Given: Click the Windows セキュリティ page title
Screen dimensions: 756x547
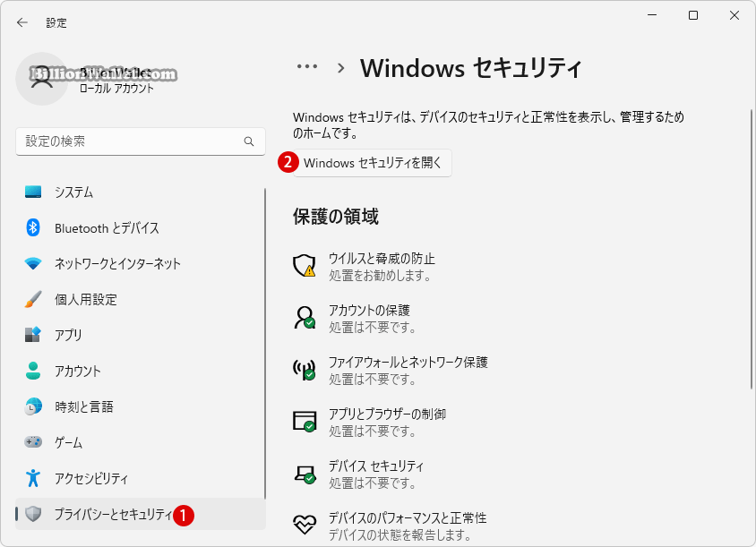Looking at the screenshot, I should pos(471,67).
